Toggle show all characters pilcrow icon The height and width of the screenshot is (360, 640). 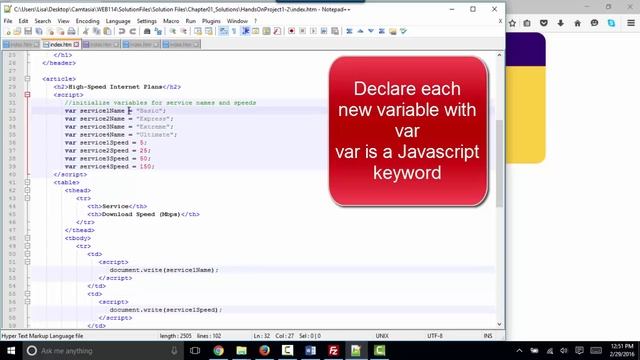tap(234, 31)
